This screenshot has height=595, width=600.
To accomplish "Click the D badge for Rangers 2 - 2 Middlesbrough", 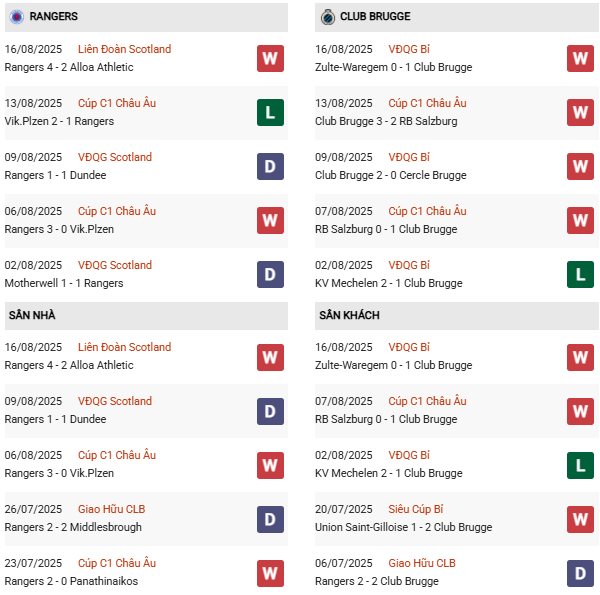I will 270,518.
